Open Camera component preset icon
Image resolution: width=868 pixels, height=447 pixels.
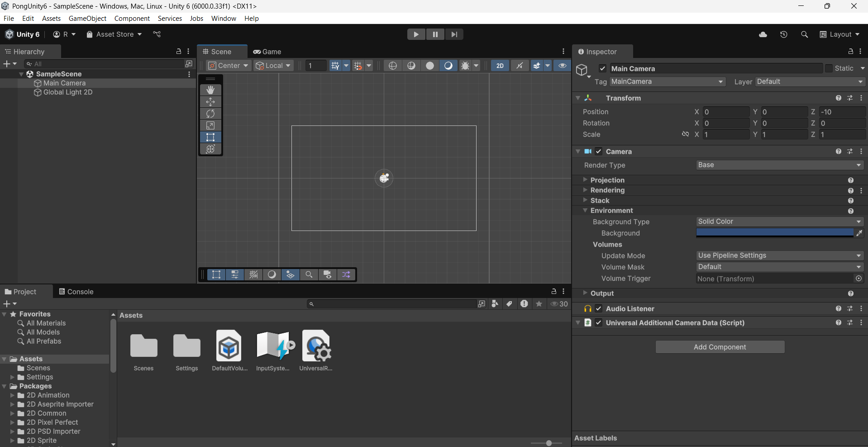click(850, 151)
